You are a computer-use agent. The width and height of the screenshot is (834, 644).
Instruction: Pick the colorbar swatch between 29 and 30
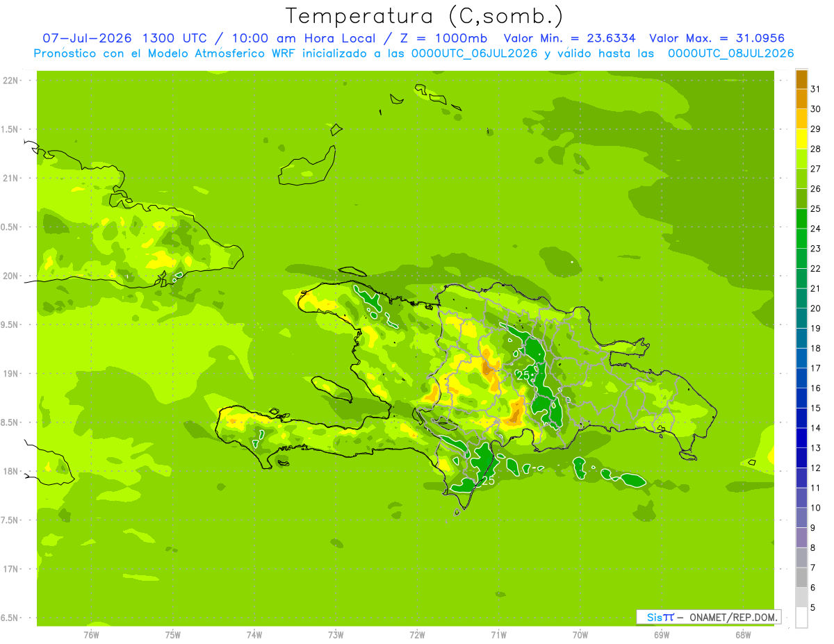click(x=801, y=119)
